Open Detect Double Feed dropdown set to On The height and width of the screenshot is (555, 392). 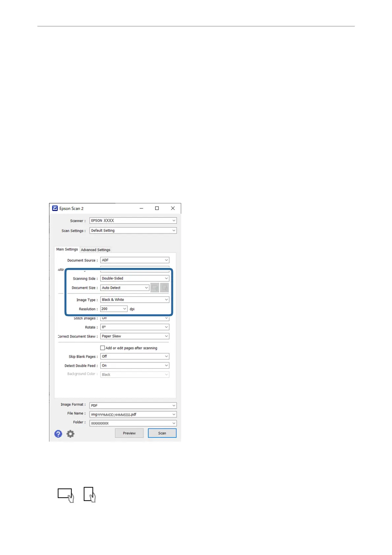tap(135, 365)
